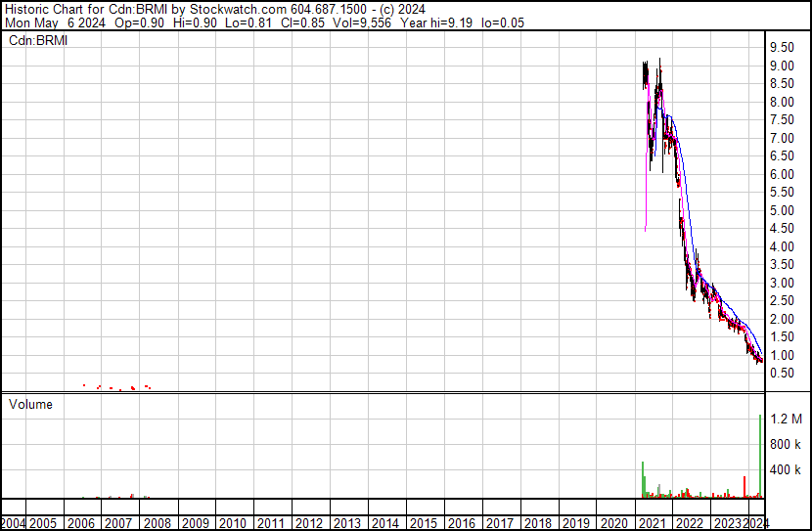Image resolution: width=812 pixels, height=531 pixels.
Task: Click the 1.2 M volume axis label
Action: pyautogui.click(x=787, y=419)
